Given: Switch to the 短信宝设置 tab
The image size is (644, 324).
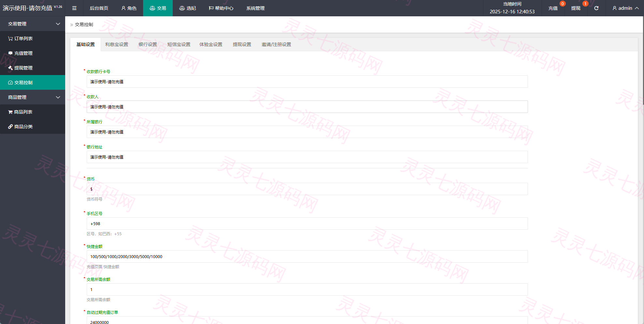Looking at the screenshot, I should (x=179, y=44).
